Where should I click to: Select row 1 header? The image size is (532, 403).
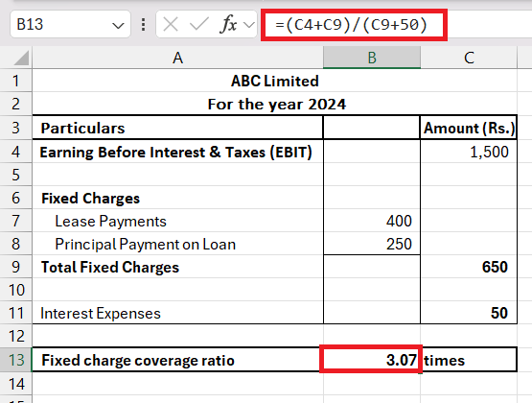pos(16,81)
